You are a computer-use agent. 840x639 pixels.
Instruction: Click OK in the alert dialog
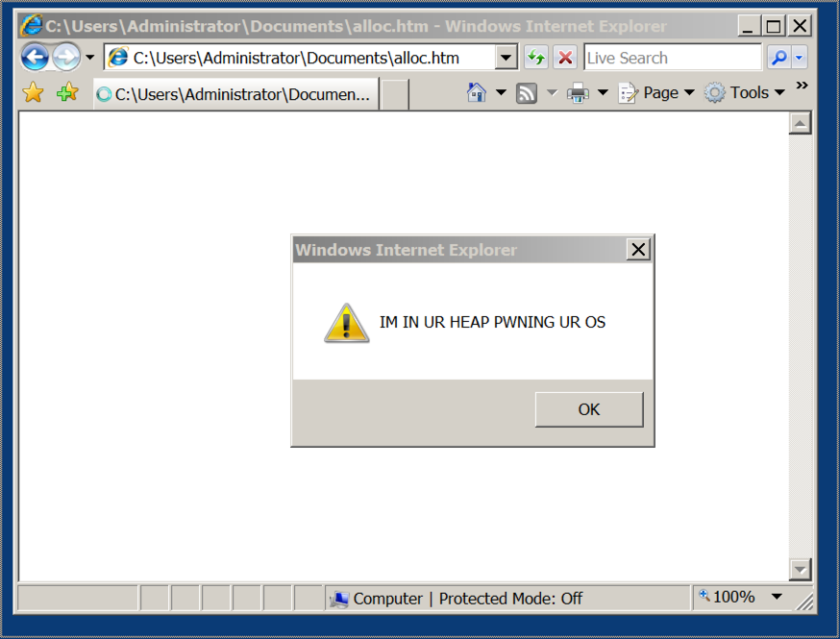589,409
